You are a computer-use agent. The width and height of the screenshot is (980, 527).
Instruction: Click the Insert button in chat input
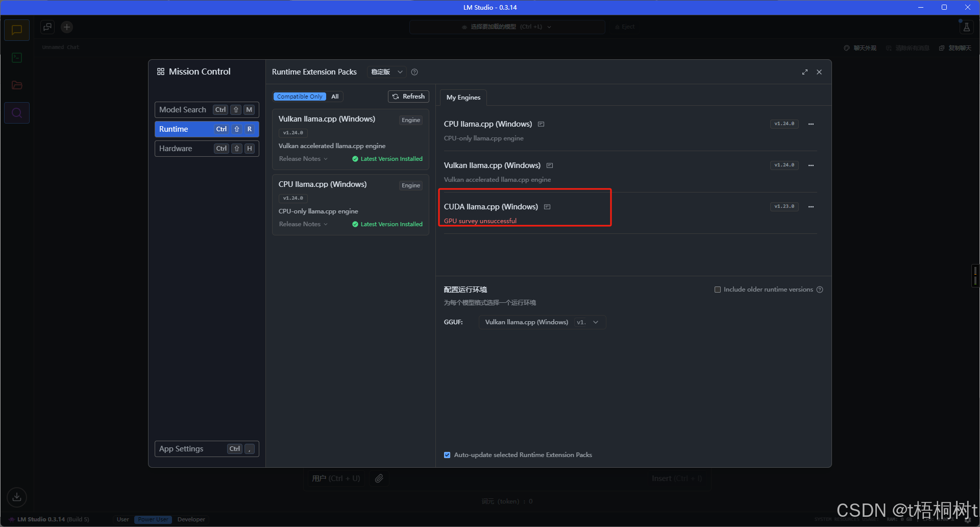[677, 478]
